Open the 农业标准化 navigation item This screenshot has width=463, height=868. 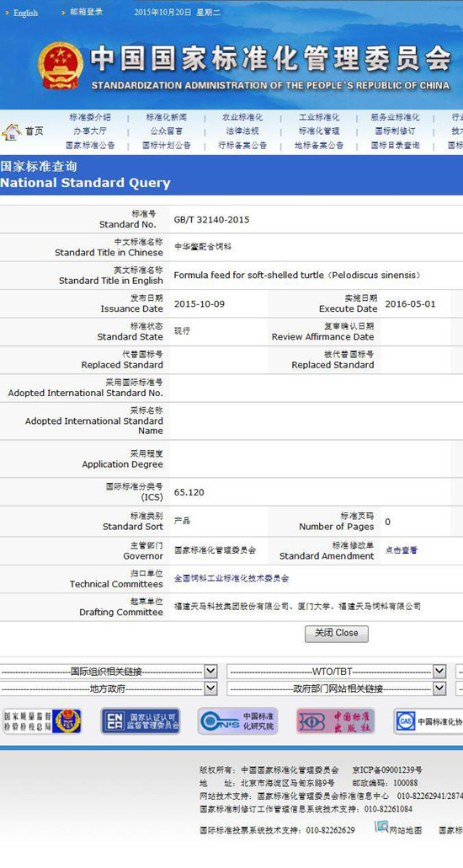pos(242,117)
